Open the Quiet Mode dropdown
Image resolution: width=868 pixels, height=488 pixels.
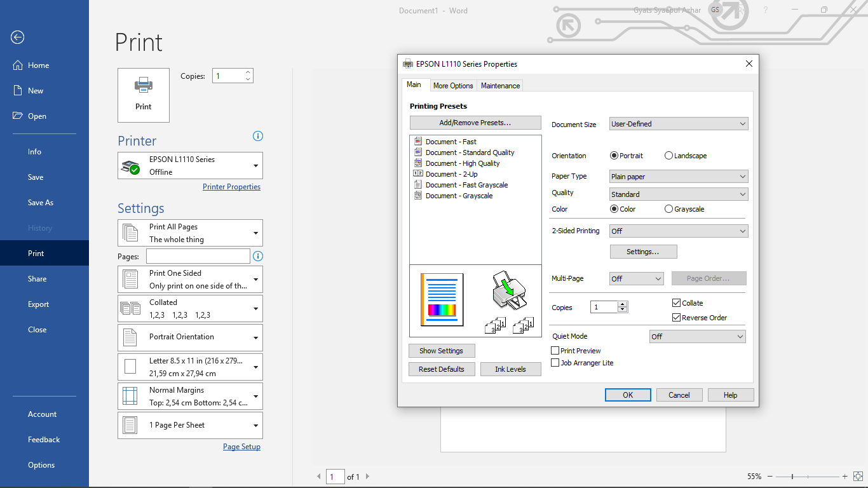point(698,337)
